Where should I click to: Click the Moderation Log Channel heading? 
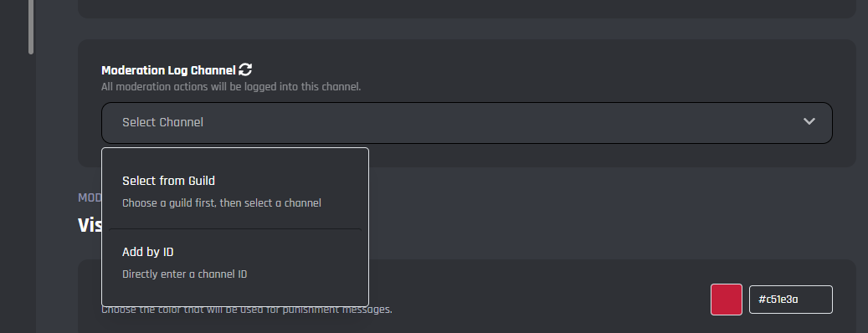tap(168, 70)
